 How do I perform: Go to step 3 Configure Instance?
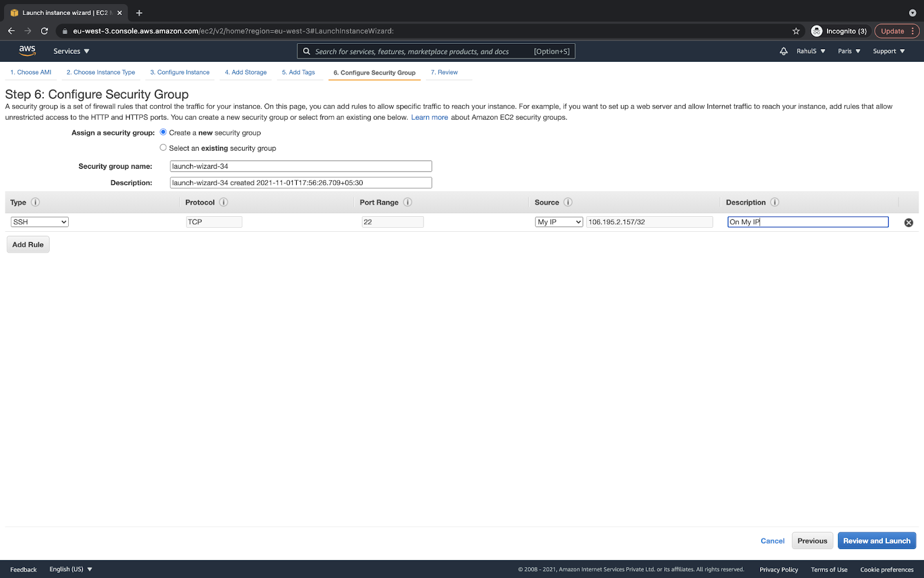(x=180, y=72)
